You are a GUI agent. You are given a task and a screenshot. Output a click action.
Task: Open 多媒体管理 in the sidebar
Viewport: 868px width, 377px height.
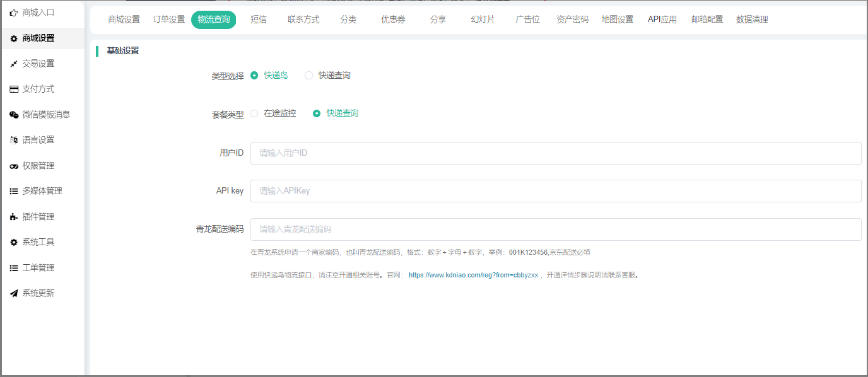43,191
